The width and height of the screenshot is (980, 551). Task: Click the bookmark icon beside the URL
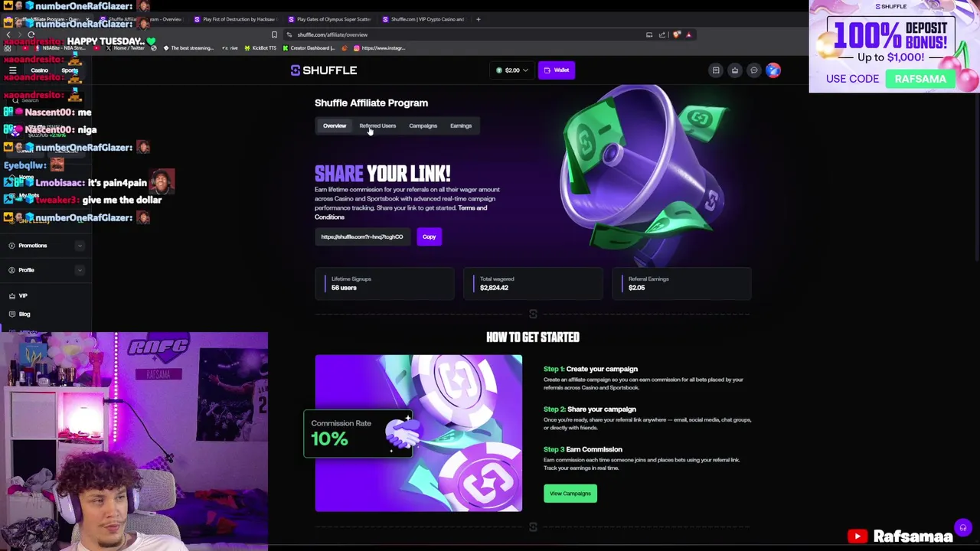[274, 34]
